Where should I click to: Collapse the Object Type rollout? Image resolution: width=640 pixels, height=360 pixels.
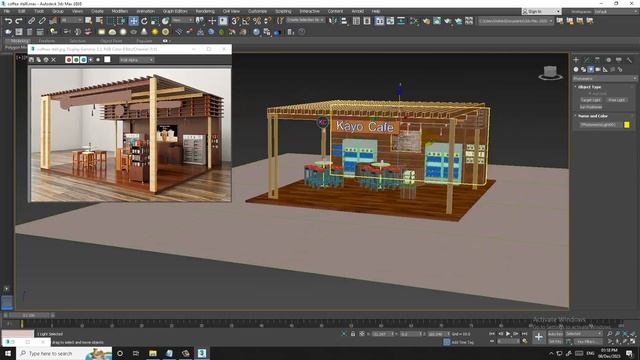click(589, 87)
